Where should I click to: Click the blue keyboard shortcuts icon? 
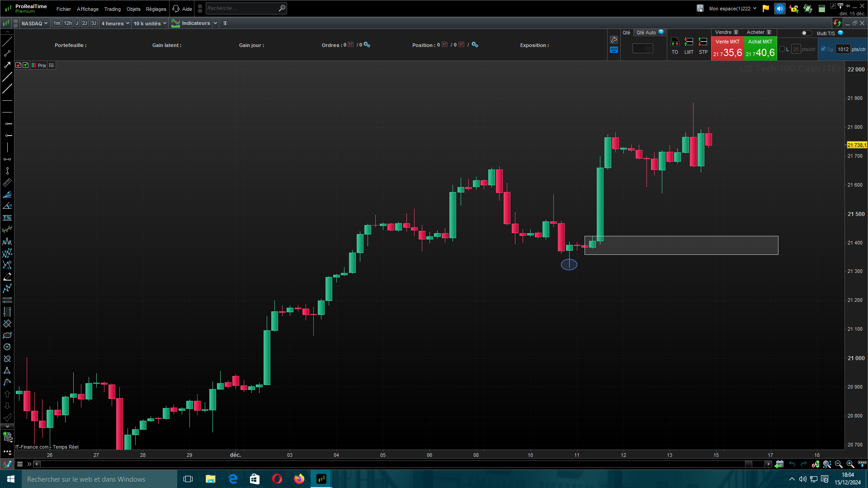pos(614,50)
